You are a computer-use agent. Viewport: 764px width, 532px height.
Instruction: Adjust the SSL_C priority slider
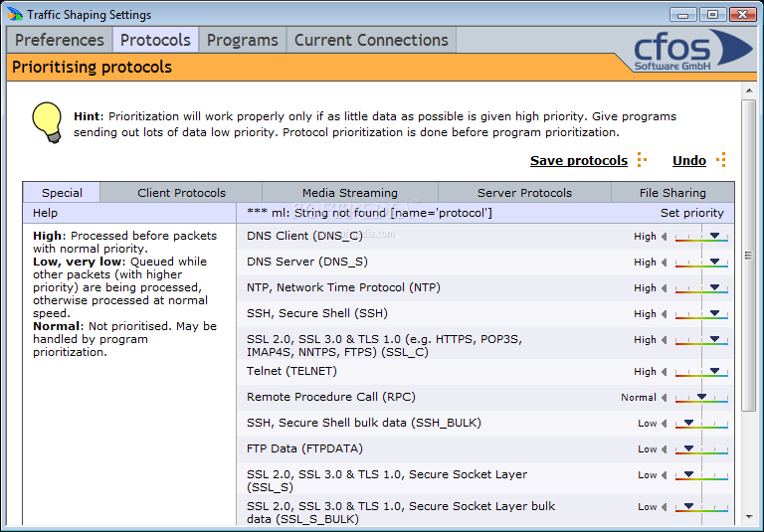(701, 340)
